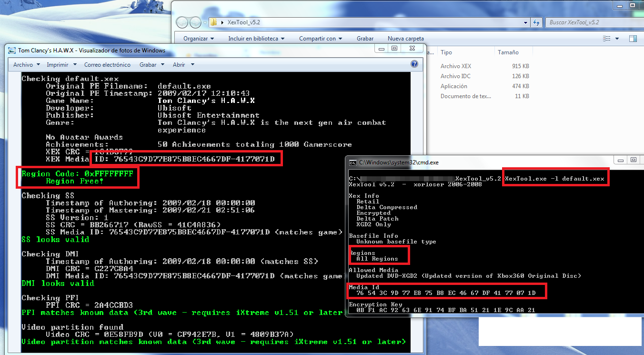
Task: Click the 'Region Free!' text
Action: tap(75, 181)
